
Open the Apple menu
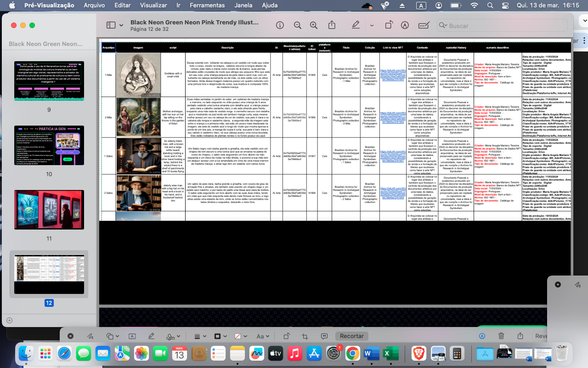(12, 6)
